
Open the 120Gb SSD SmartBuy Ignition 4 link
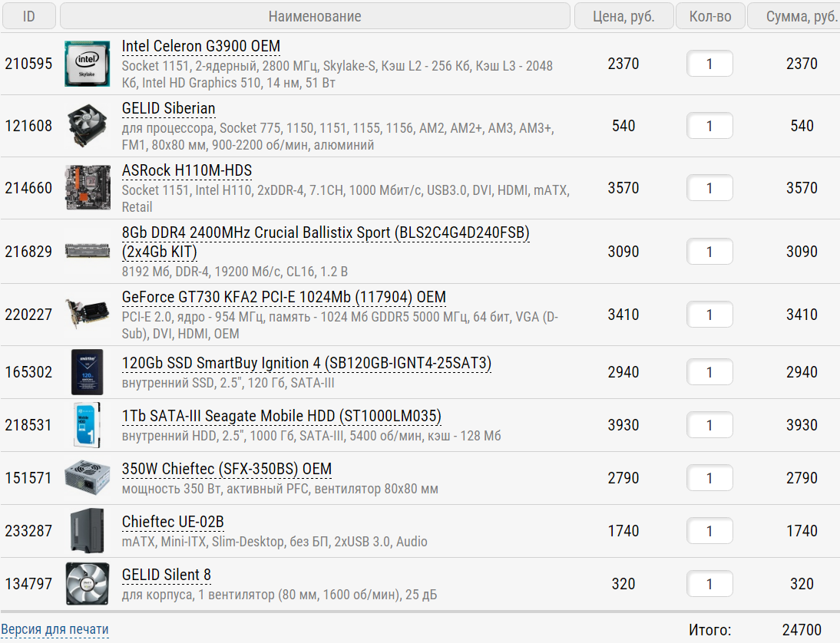[306, 363]
